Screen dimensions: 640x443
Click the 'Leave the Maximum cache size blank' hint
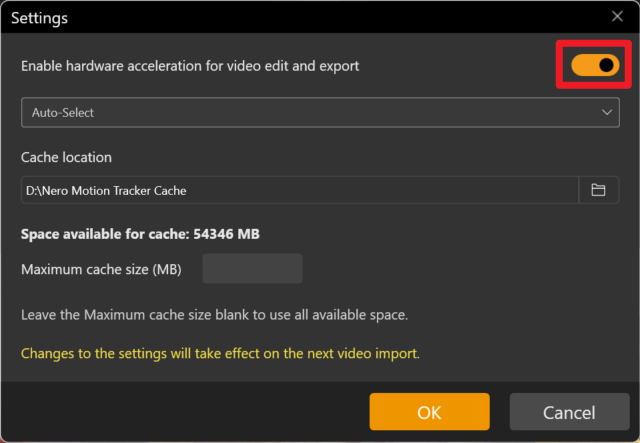214,315
